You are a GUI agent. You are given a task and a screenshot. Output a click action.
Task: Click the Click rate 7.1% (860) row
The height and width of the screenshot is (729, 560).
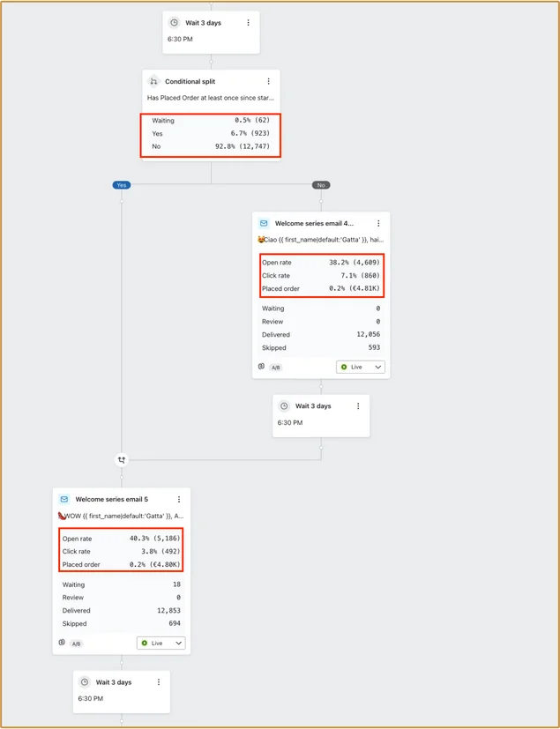[x=321, y=275]
